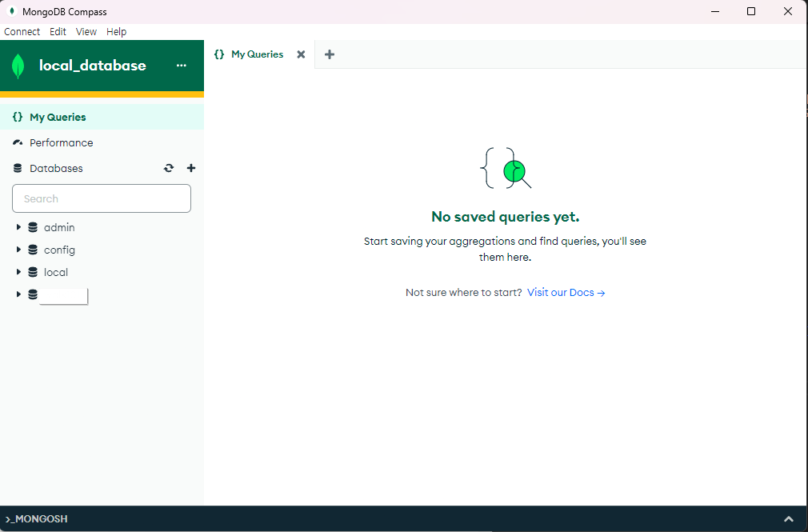Close the My Queries tab
Viewport: 808px width, 532px height.
tap(301, 54)
